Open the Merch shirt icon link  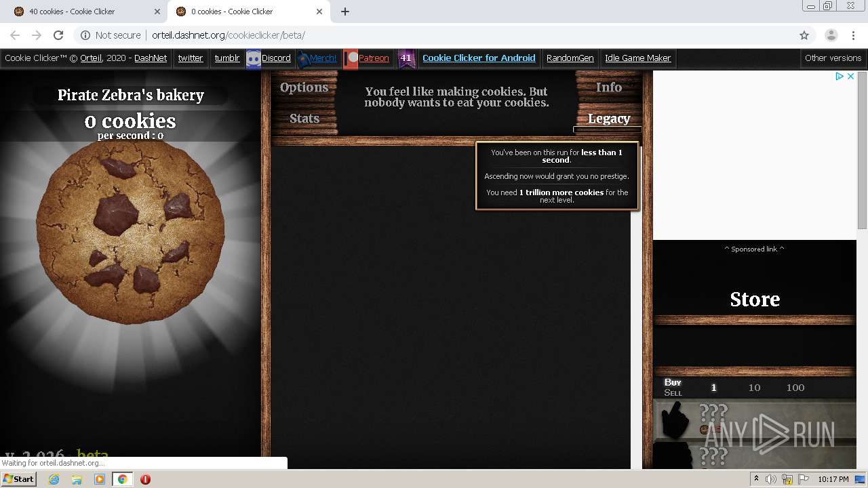click(x=304, y=59)
